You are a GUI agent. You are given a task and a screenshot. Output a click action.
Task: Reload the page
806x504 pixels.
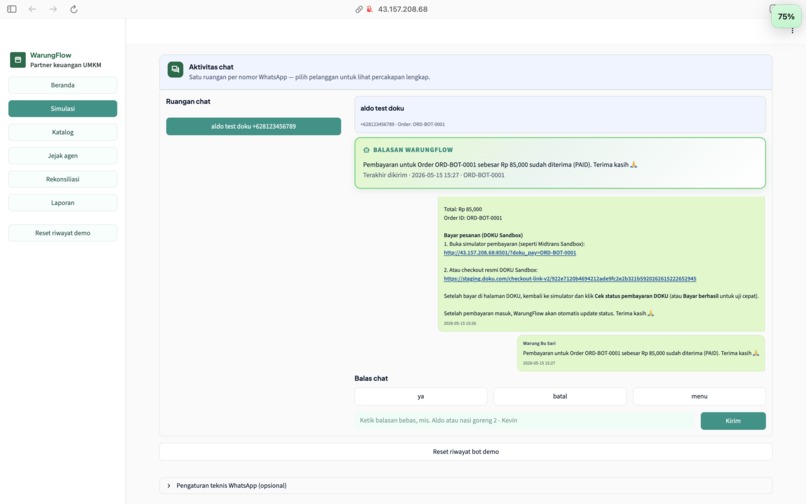pyautogui.click(x=74, y=9)
